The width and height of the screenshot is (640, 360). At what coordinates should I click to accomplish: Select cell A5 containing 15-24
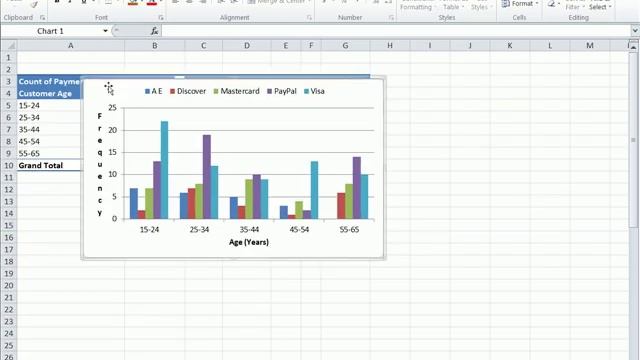click(x=49, y=105)
